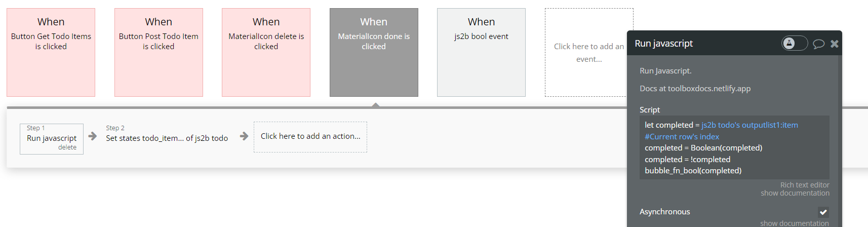Click here to add an event
868x227 pixels.
pos(588,53)
